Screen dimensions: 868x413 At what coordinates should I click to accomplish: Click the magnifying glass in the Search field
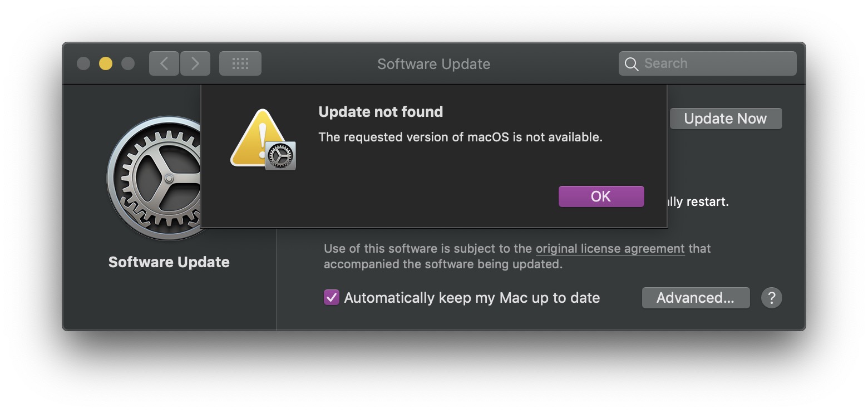[x=632, y=63]
